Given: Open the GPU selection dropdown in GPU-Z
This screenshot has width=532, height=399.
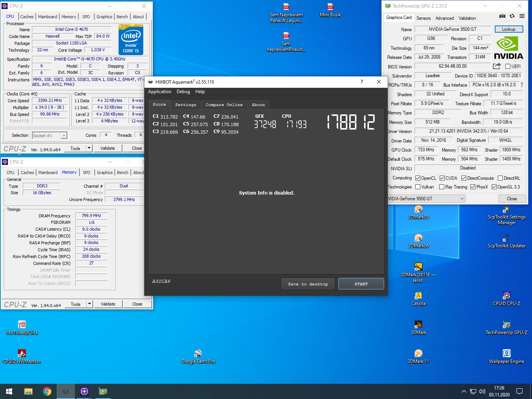Looking at the screenshot, I should (427, 198).
